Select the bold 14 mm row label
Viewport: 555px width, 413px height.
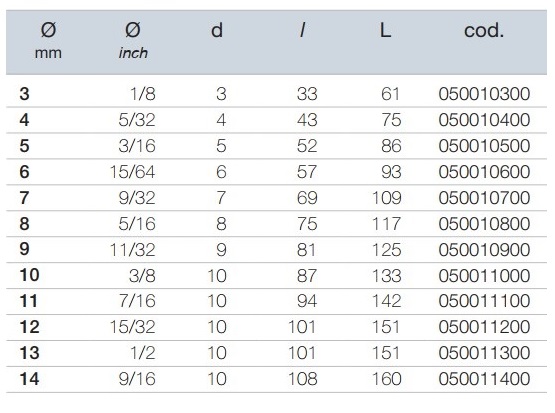coord(29,379)
